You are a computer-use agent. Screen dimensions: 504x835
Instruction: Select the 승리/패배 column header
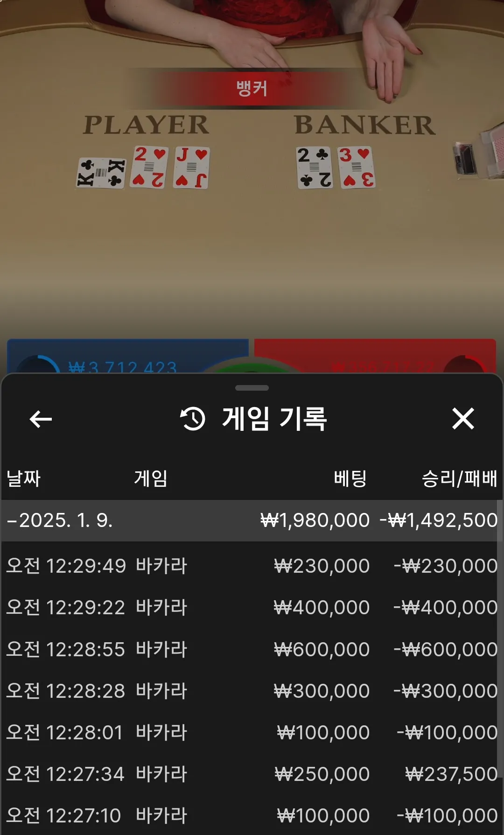pyautogui.click(x=459, y=478)
